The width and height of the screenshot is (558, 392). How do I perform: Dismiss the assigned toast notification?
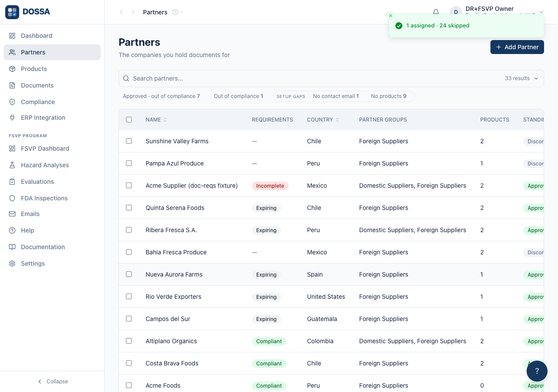coord(391,16)
